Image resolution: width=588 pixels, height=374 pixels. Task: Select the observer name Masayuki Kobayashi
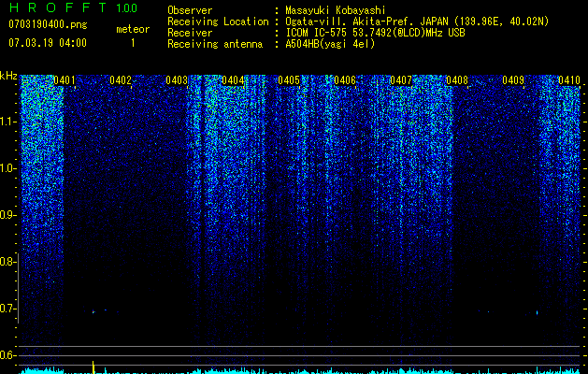(336, 10)
